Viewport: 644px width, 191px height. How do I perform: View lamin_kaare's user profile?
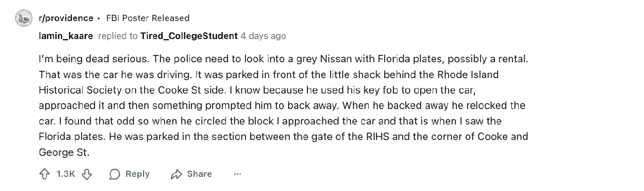click(66, 36)
